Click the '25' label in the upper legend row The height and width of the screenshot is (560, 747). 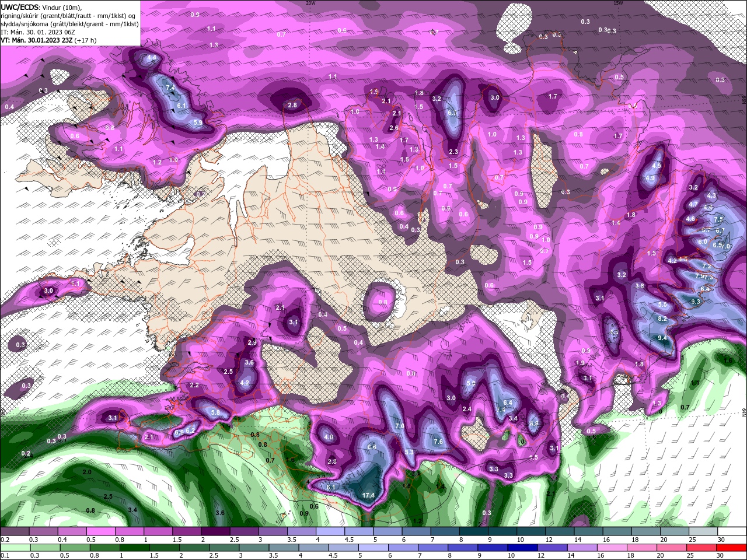click(x=692, y=540)
